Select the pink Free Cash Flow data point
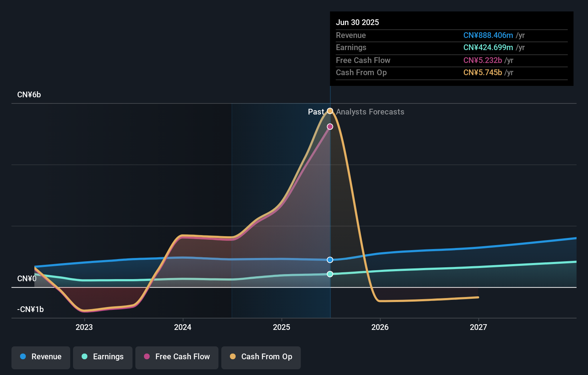 (330, 127)
